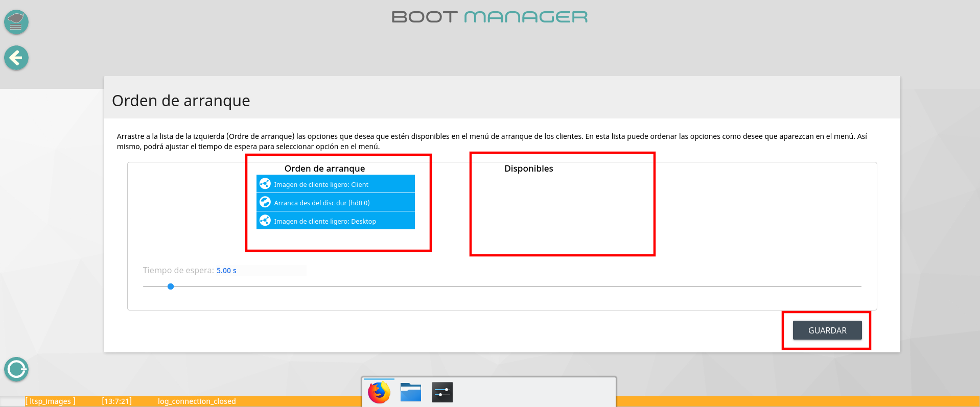Click the 'ltsp_images' status bar label

[x=50, y=401]
